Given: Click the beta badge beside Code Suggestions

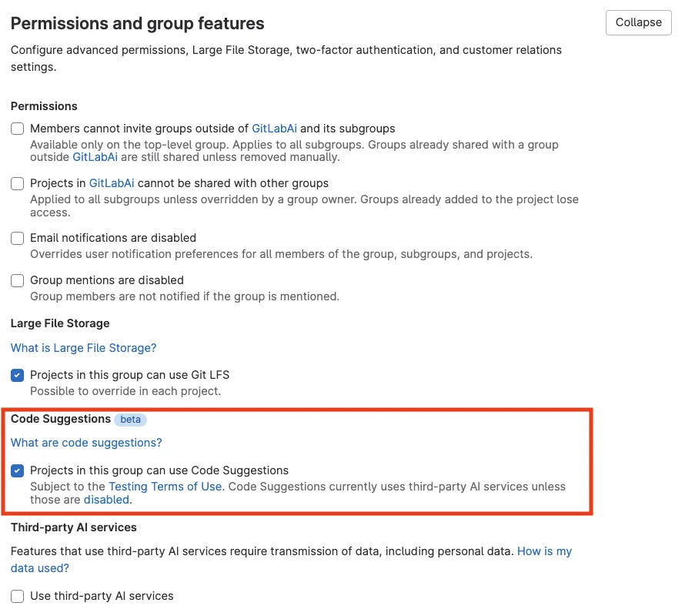Looking at the screenshot, I should 130,420.
